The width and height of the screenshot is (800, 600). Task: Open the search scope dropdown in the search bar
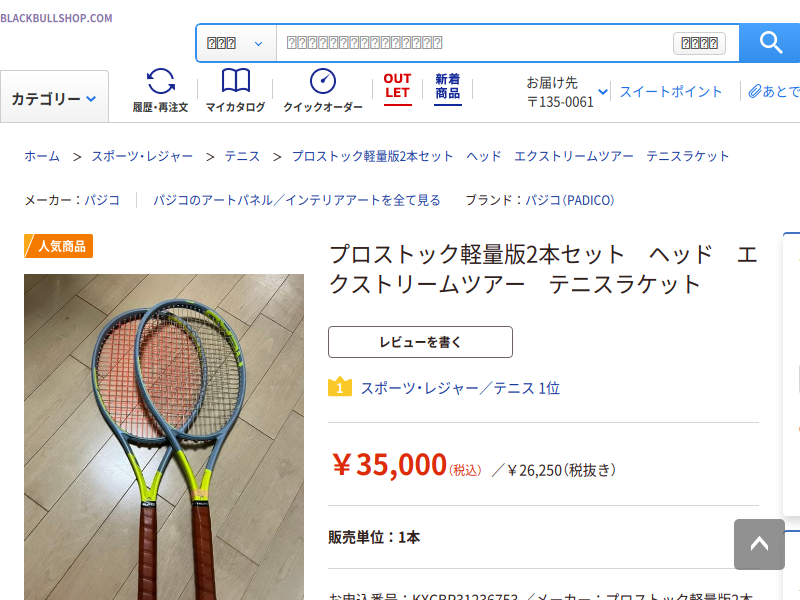(236, 43)
